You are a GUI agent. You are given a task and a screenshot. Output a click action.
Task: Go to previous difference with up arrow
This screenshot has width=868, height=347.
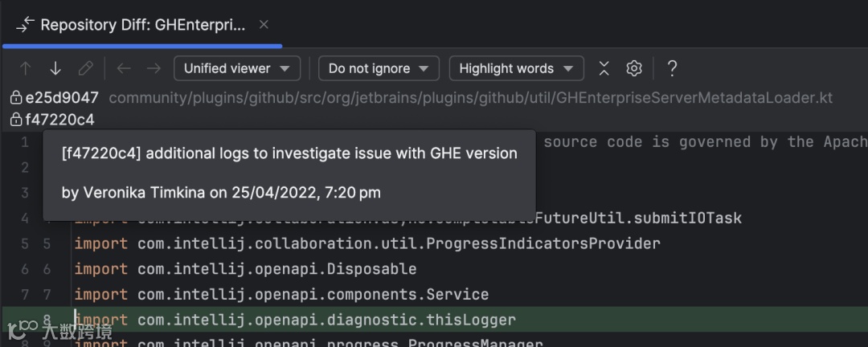[x=26, y=68]
